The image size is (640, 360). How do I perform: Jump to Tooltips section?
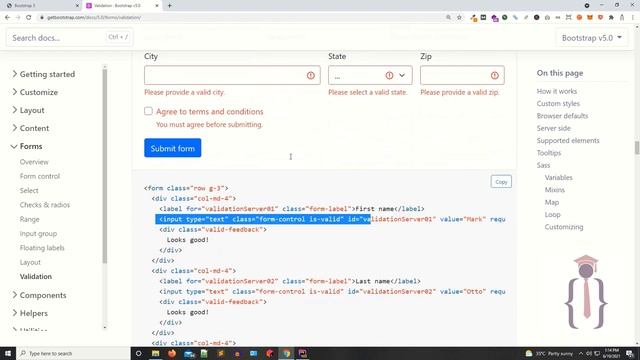549,153
